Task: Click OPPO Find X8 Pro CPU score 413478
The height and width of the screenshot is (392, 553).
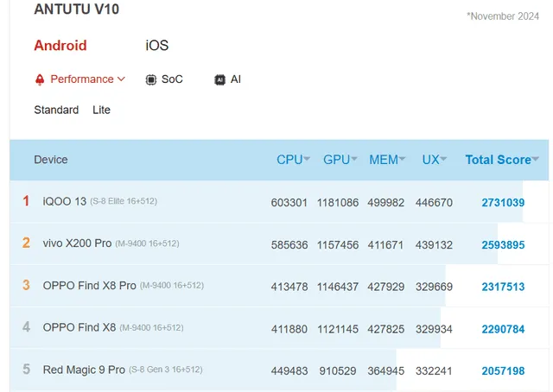Action: pos(289,287)
